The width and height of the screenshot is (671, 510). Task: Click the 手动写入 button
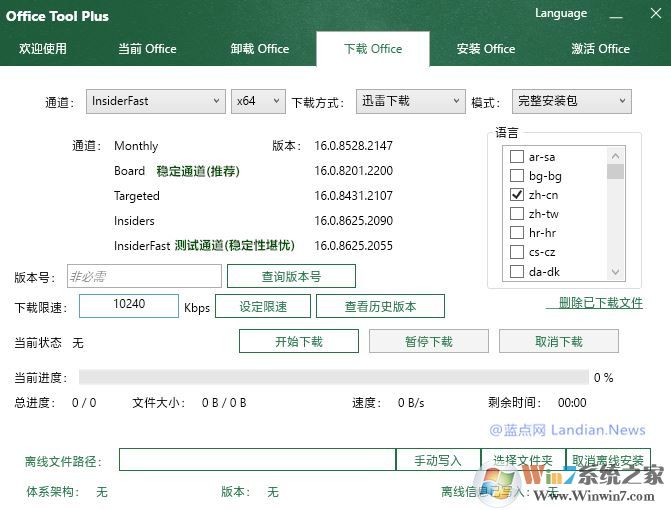(x=438, y=460)
